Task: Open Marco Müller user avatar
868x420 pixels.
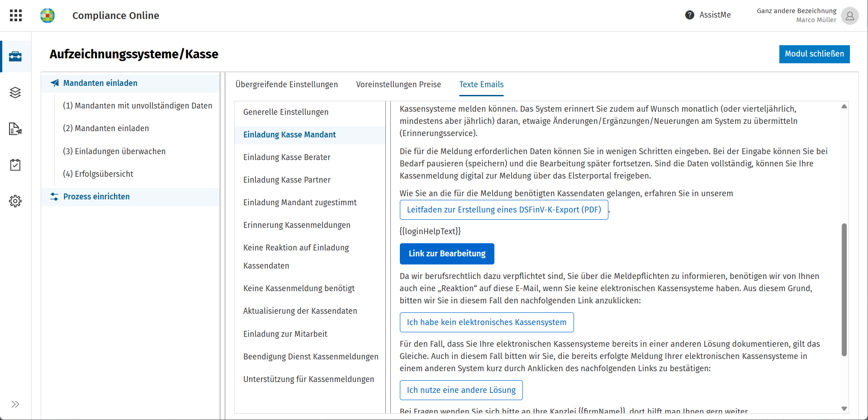Action: coord(850,16)
